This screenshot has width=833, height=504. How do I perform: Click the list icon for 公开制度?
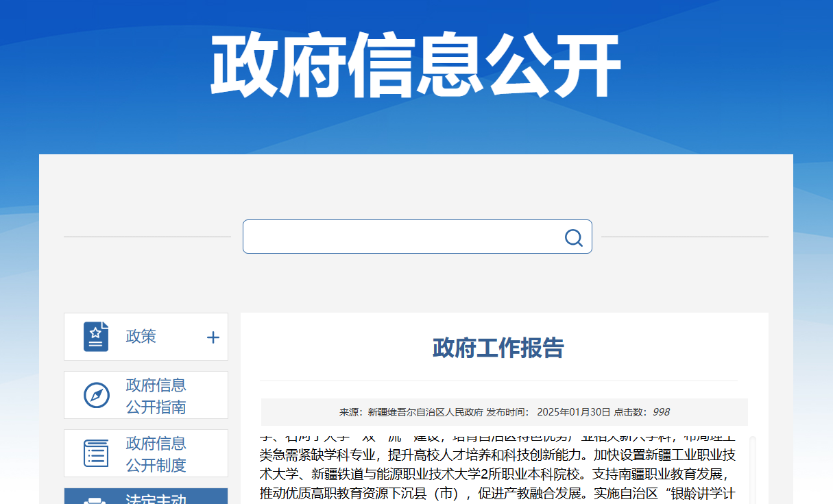click(x=96, y=454)
